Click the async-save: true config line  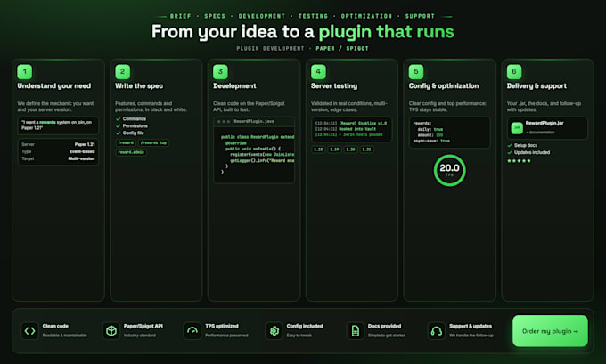click(x=431, y=141)
